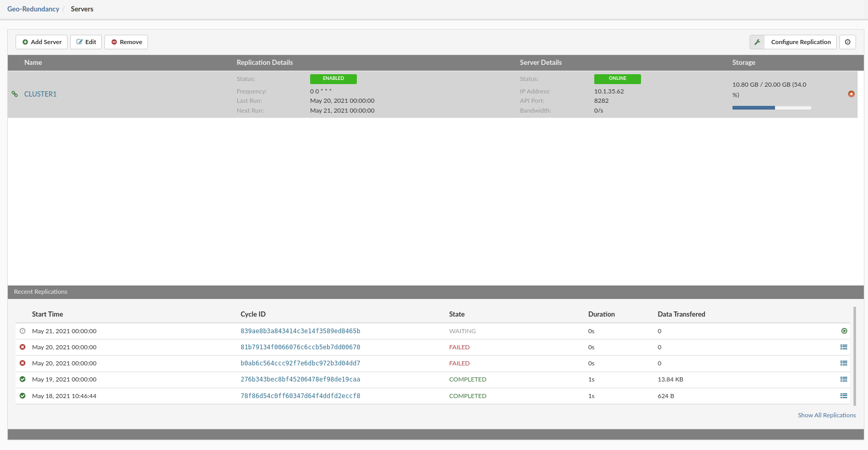This screenshot has width=868, height=450.
Task: Open details list icon for cycle b0ab6c56
Action: click(x=844, y=363)
